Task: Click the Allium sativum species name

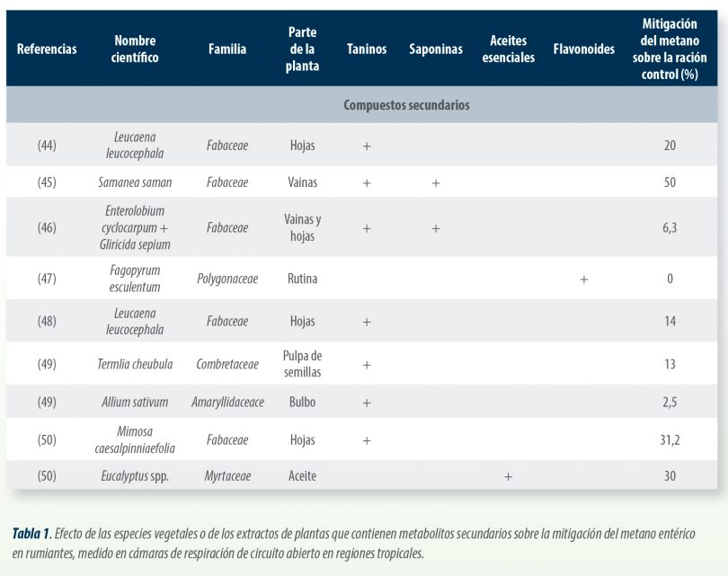Action: [135, 402]
